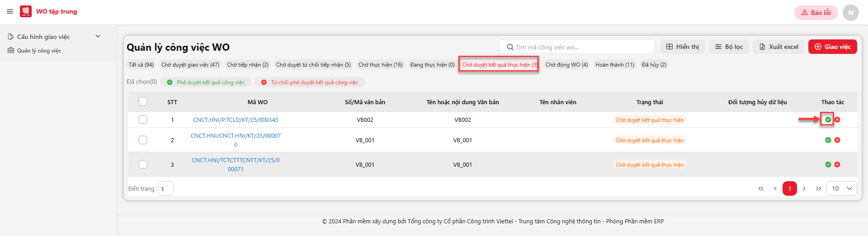Go to last page arrow
Viewport: 868px width, 236px height.
[819, 188]
